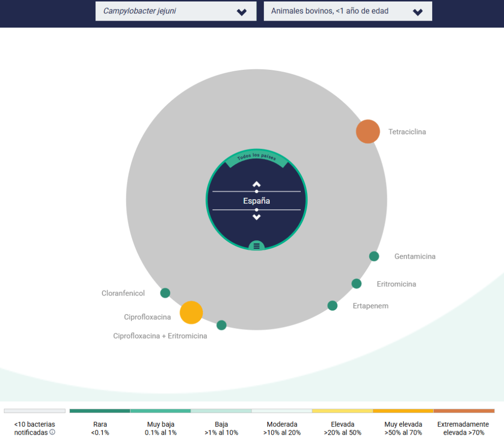Click the Ertapenem green dot
The width and height of the screenshot is (504, 448).
(x=333, y=306)
